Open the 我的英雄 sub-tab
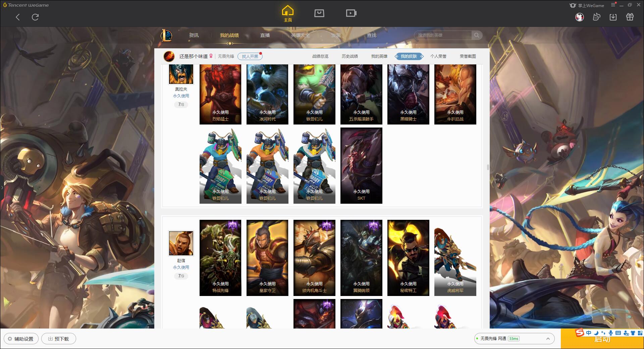This screenshot has height=349, width=644. point(379,56)
